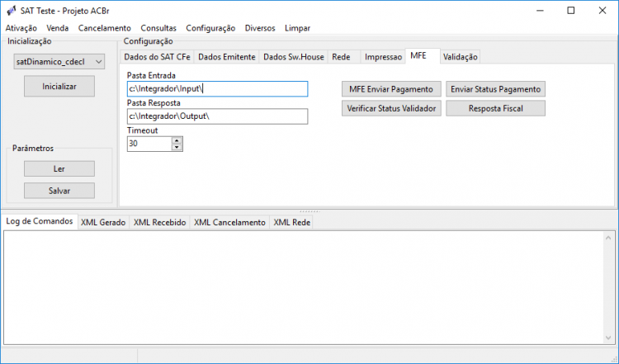The image size is (619, 364).
Task: Click the SAT Teste app icon in title bar
Action: point(12,11)
